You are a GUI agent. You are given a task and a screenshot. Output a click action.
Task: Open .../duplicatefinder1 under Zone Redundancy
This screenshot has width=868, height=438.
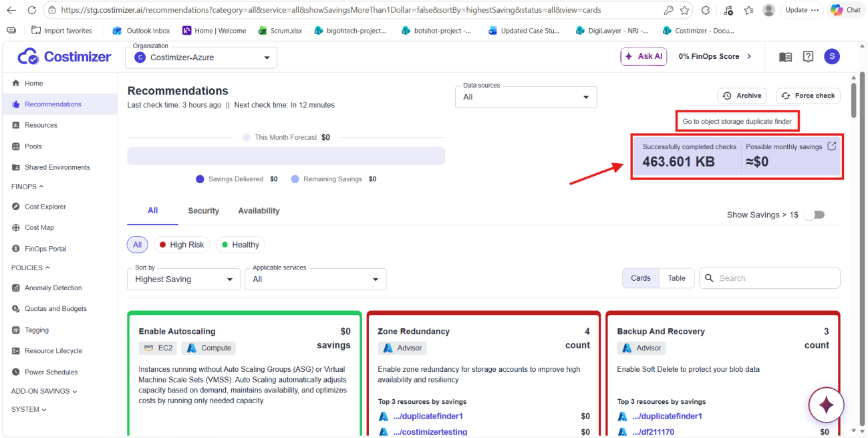point(428,416)
